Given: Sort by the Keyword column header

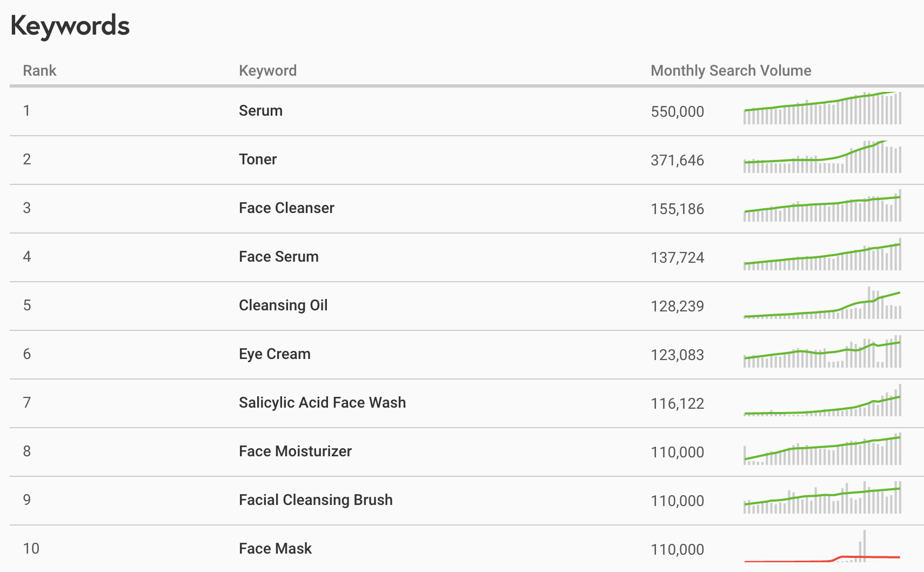Looking at the screenshot, I should [267, 71].
